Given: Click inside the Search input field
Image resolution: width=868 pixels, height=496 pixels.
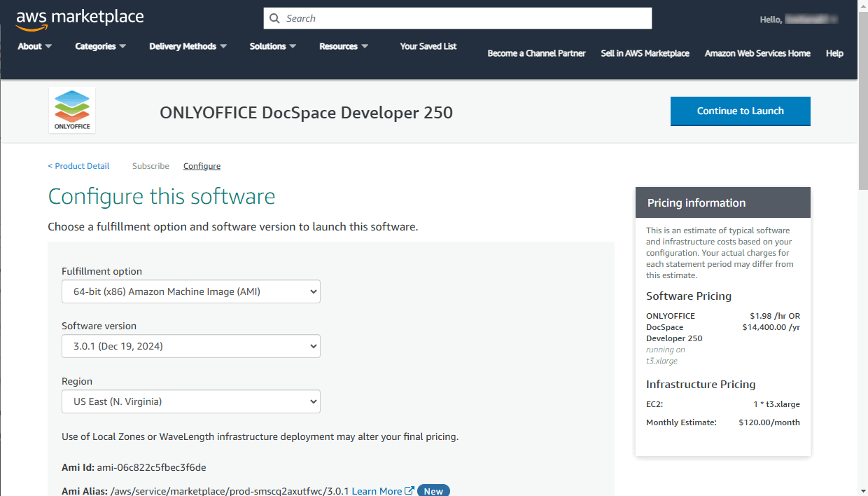Looking at the screenshot, I should click(x=455, y=18).
